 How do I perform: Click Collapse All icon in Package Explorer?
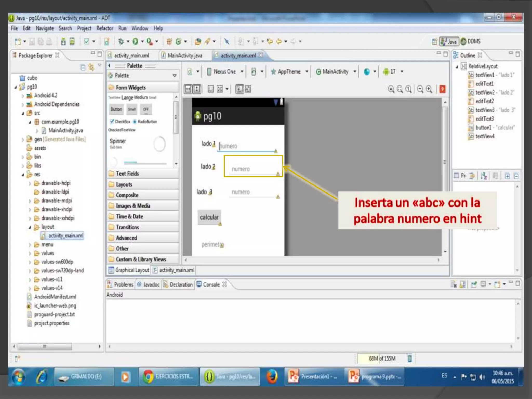83,68
